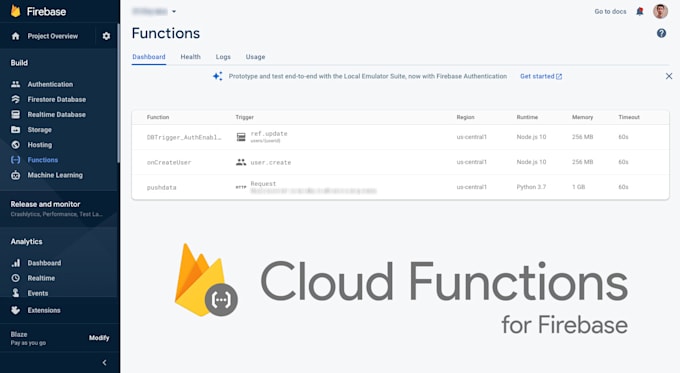Click Python 3.7 runtime cell

click(x=531, y=187)
